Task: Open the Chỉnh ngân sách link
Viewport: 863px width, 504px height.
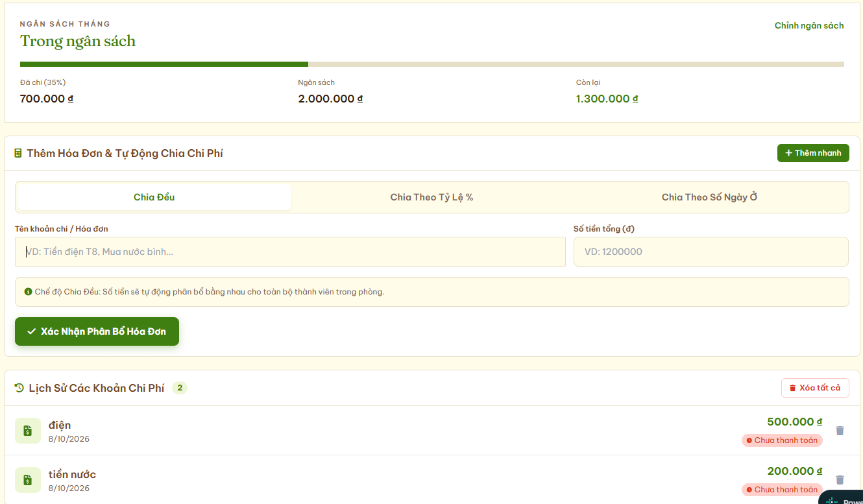Action: coord(809,26)
